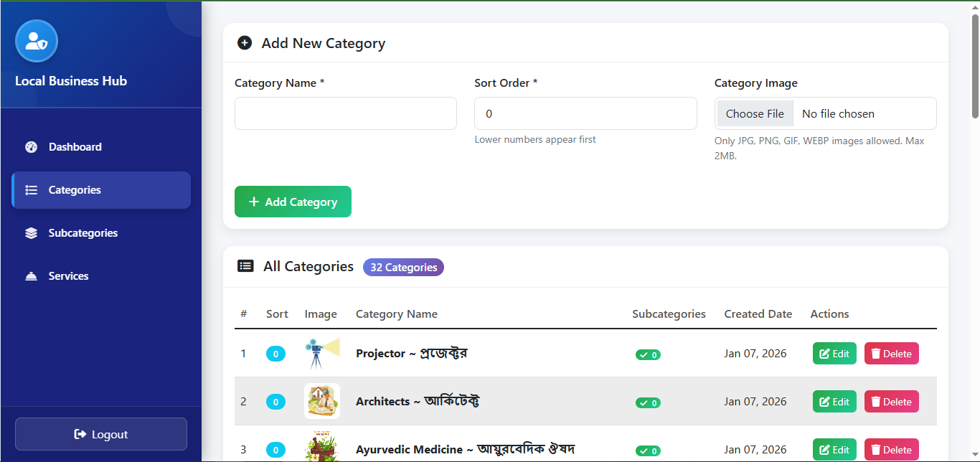Screen dimensions: 980x462
Task: Open the Subcategories section
Action: click(x=83, y=232)
